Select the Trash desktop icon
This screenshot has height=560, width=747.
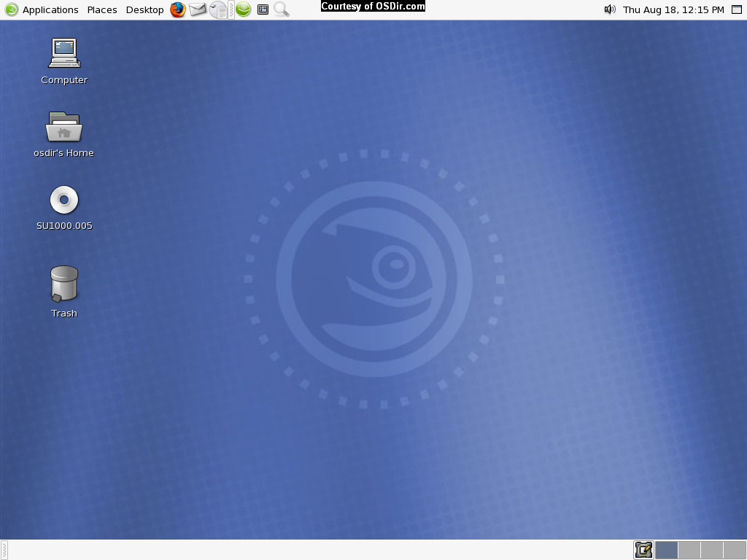pyautogui.click(x=64, y=292)
